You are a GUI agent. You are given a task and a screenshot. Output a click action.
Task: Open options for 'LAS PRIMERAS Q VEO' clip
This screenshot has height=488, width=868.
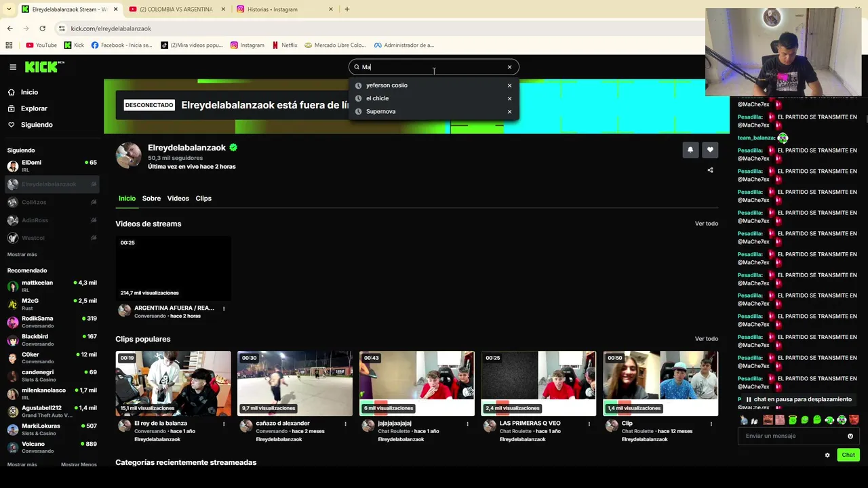click(589, 424)
